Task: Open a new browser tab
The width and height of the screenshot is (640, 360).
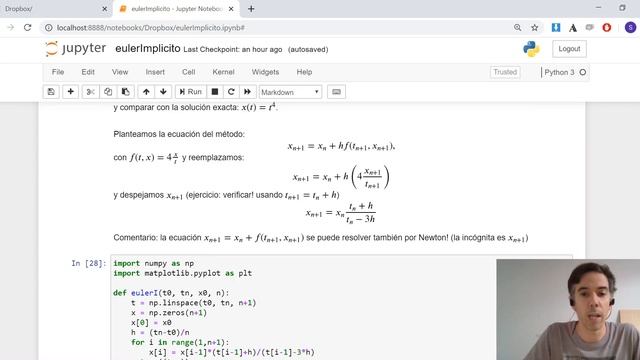Action: (x=251, y=9)
